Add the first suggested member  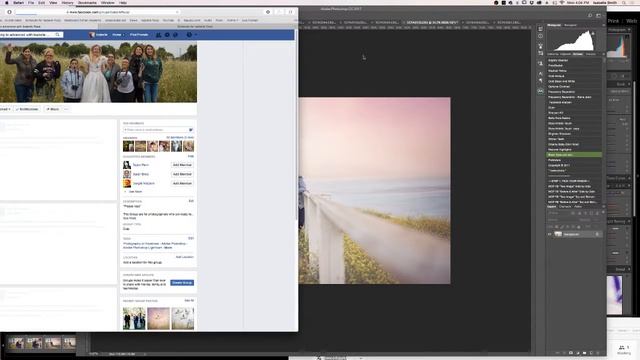(182, 165)
